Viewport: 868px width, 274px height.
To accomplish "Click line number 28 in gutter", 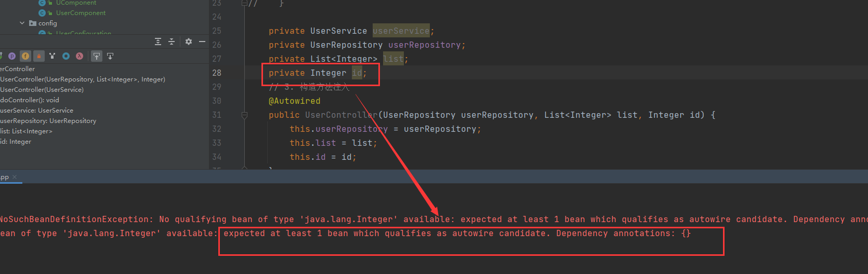I will click(x=217, y=73).
